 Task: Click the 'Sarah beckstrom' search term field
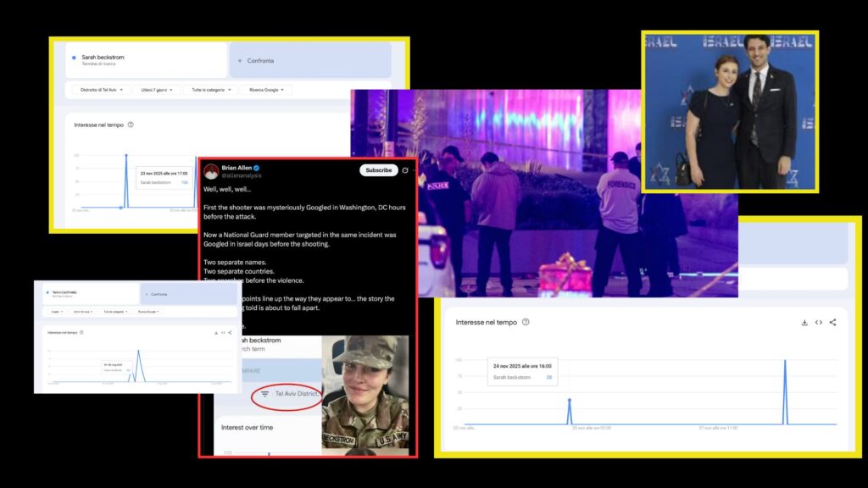pyautogui.click(x=146, y=60)
